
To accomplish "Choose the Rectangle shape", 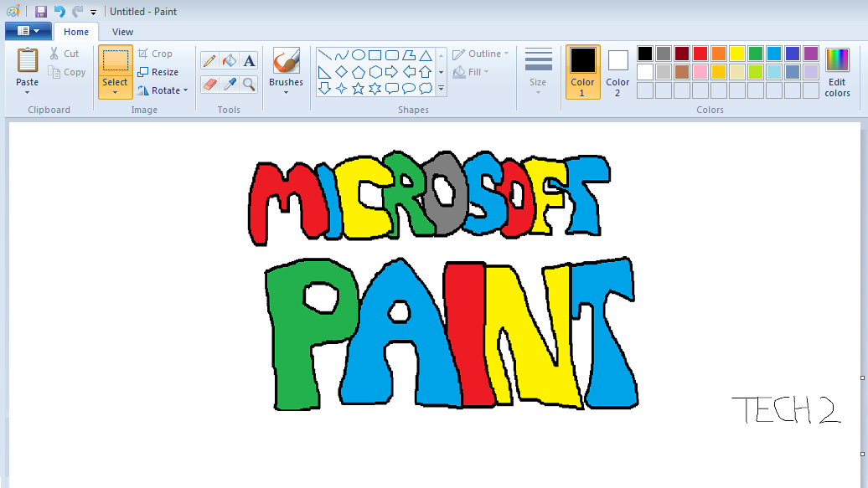I will 375,54.
